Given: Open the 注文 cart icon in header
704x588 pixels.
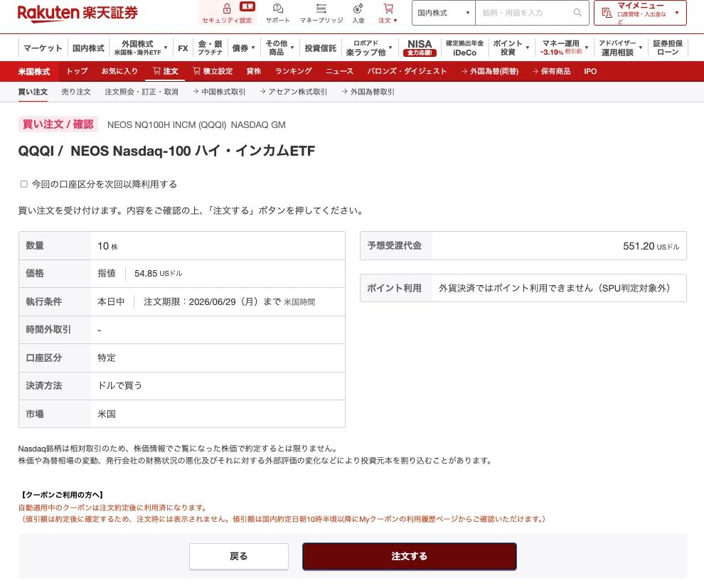Looking at the screenshot, I should tap(388, 9).
